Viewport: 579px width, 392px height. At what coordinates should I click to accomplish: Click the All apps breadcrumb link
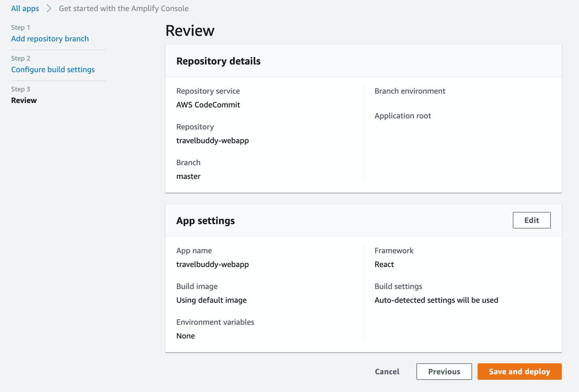(x=25, y=8)
